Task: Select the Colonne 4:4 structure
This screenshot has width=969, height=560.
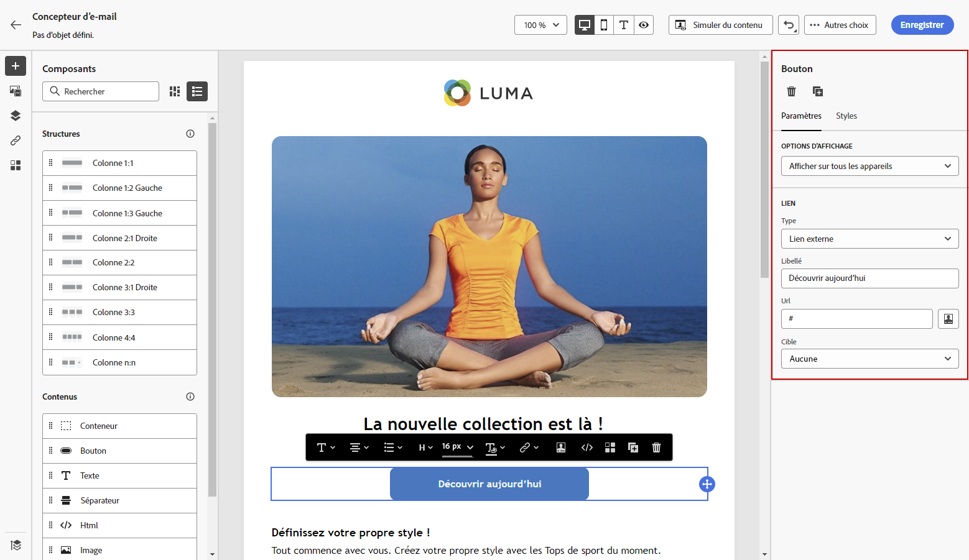Action: tap(119, 337)
